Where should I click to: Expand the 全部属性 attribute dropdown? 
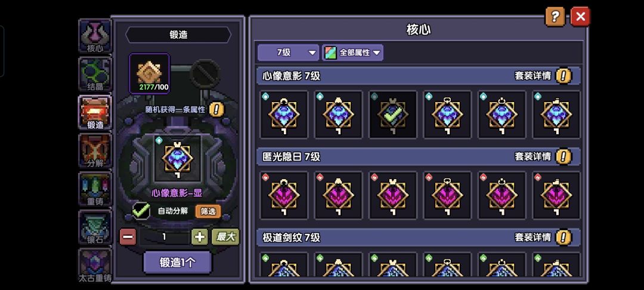[x=353, y=53]
